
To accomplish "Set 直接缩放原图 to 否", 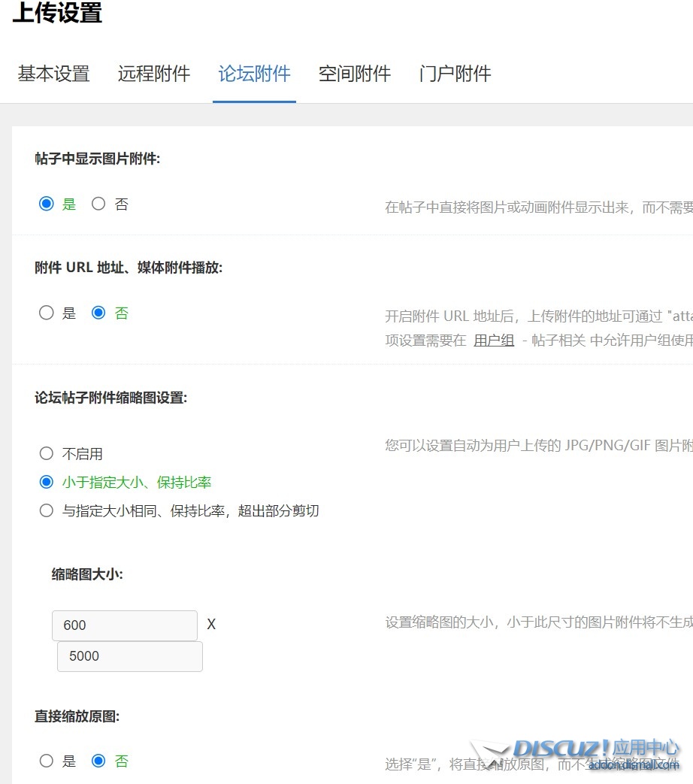I will 98,761.
